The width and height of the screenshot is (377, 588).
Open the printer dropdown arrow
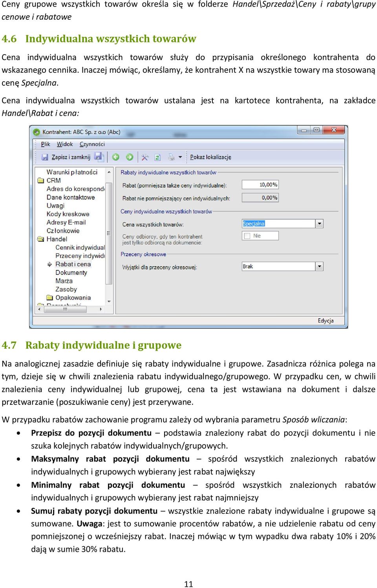pos(180,157)
